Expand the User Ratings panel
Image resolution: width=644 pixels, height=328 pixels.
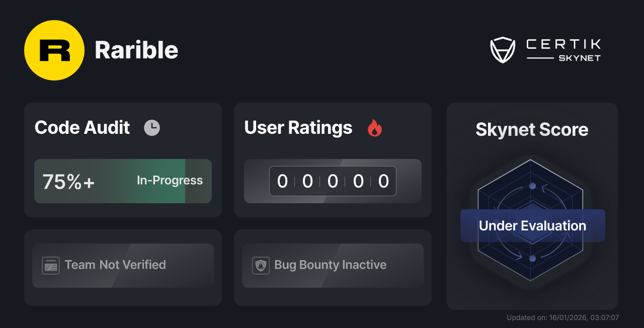[333, 159]
